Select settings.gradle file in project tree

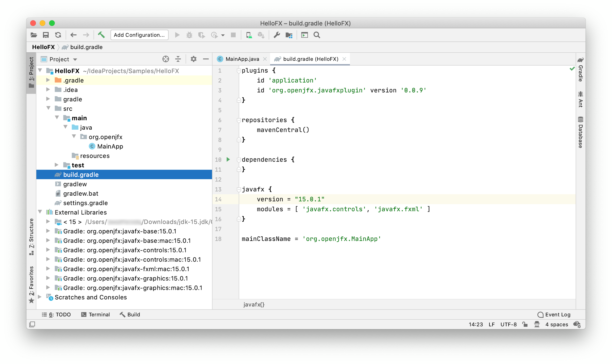tap(85, 203)
